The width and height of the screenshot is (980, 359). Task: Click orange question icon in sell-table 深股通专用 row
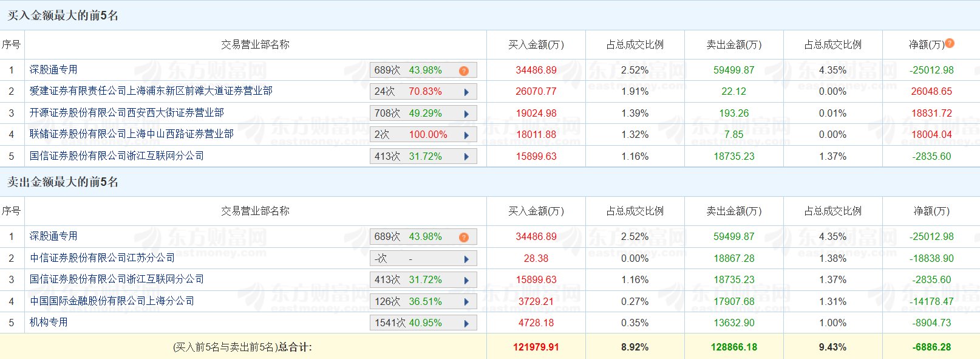coord(463,237)
